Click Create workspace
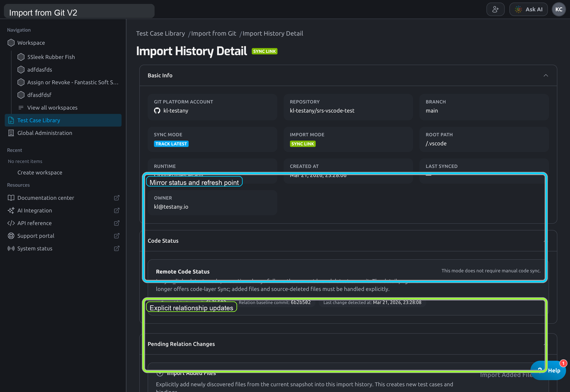The height and width of the screenshot is (392, 570). [40, 173]
